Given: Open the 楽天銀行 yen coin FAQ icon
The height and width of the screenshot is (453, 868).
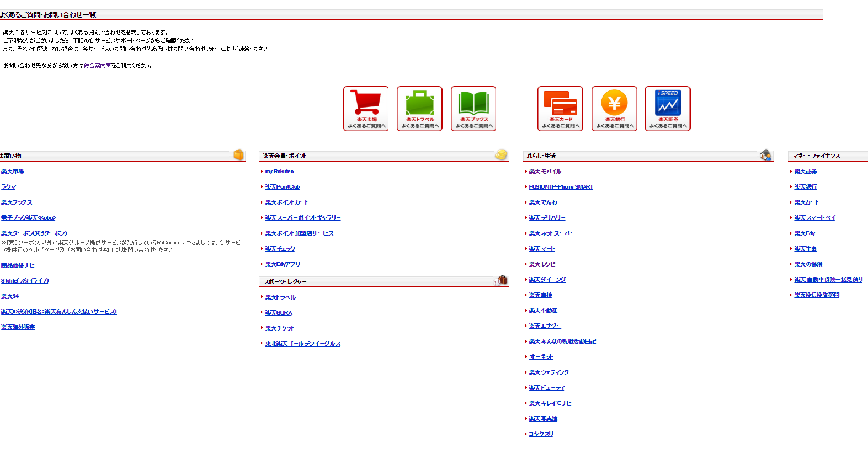Looking at the screenshot, I should [614, 109].
